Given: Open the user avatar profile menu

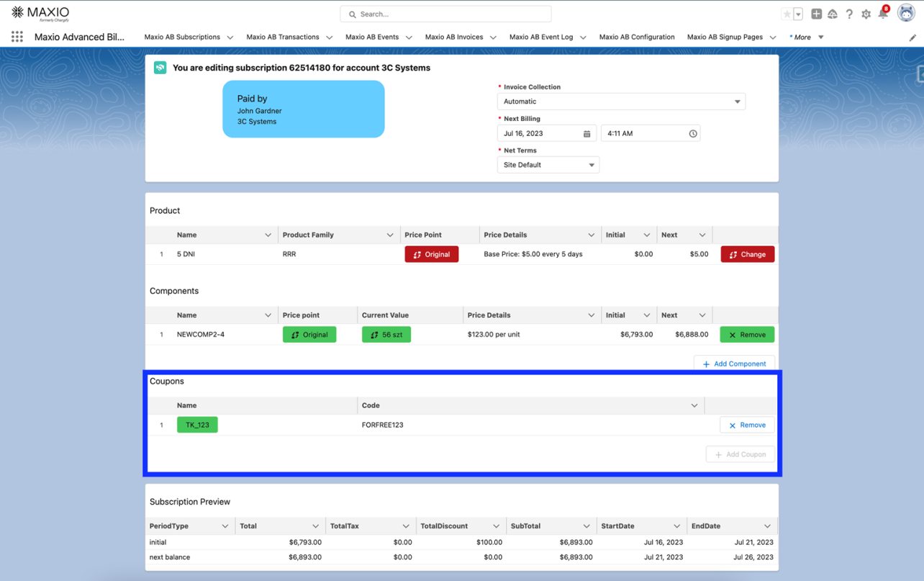Looking at the screenshot, I should [x=905, y=14].
